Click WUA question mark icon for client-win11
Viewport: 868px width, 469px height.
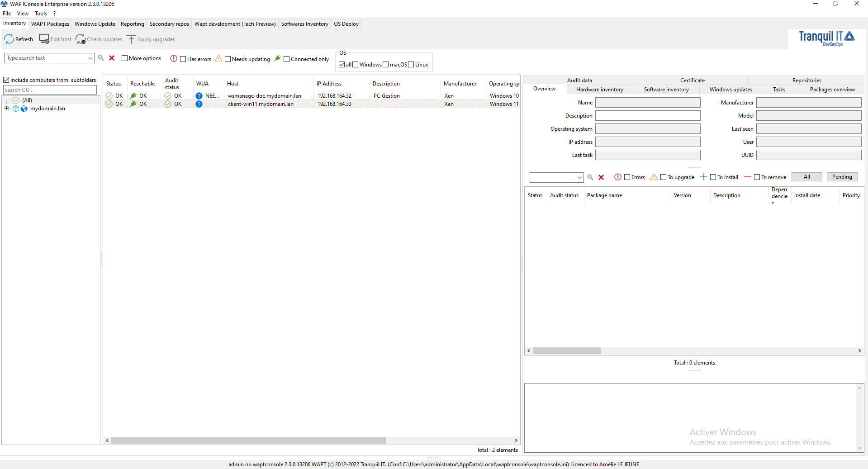[x=199, y=104]
